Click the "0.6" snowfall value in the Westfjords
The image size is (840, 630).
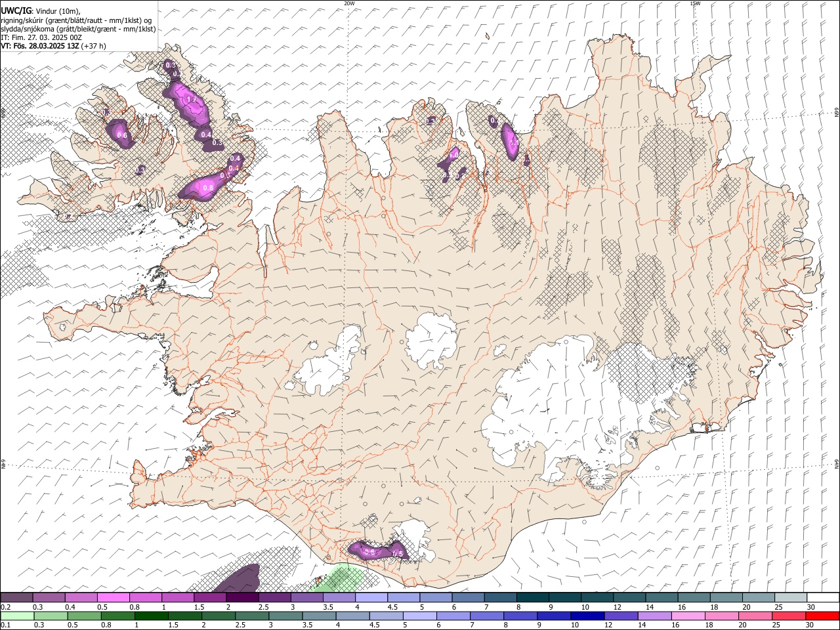click(121, 135)
